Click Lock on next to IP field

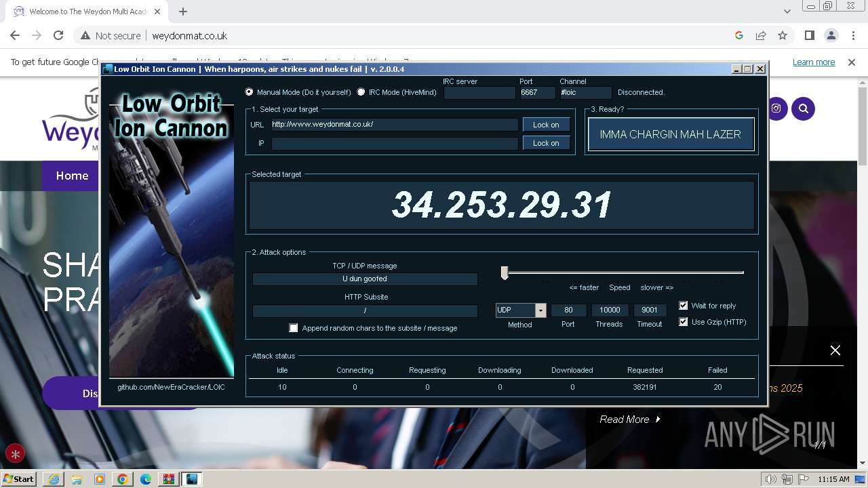pos(546,143)
